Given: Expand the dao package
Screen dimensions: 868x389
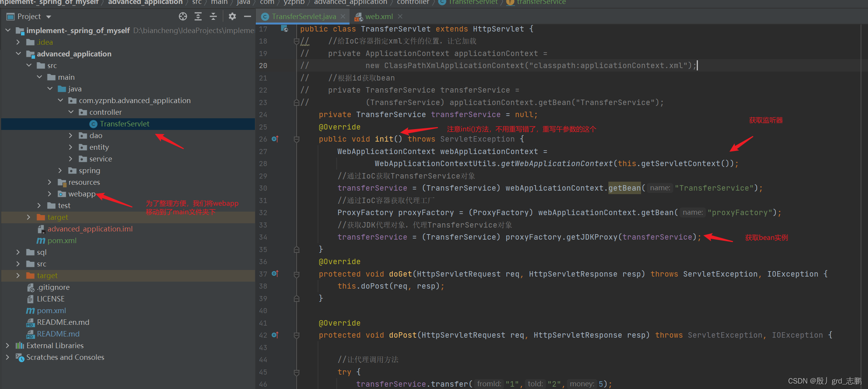Looking at the screenshot, I should 71,135.
